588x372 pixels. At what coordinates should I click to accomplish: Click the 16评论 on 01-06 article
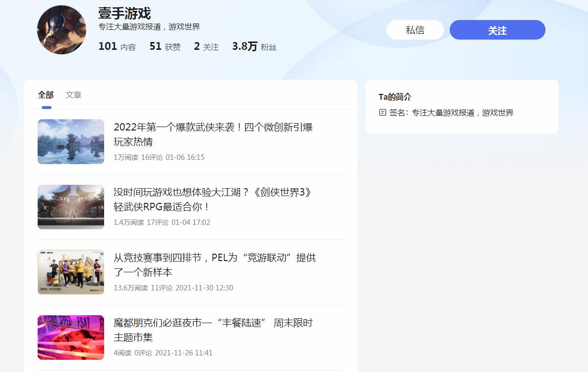(152, 157)
